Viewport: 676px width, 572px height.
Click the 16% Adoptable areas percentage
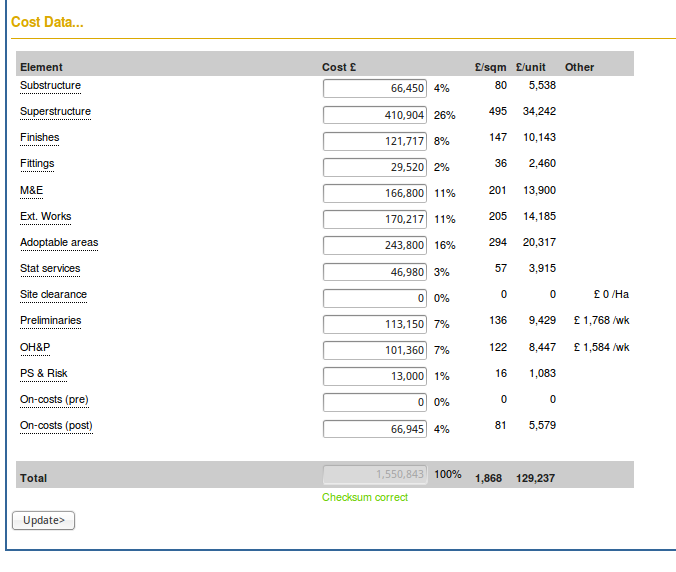444,245
